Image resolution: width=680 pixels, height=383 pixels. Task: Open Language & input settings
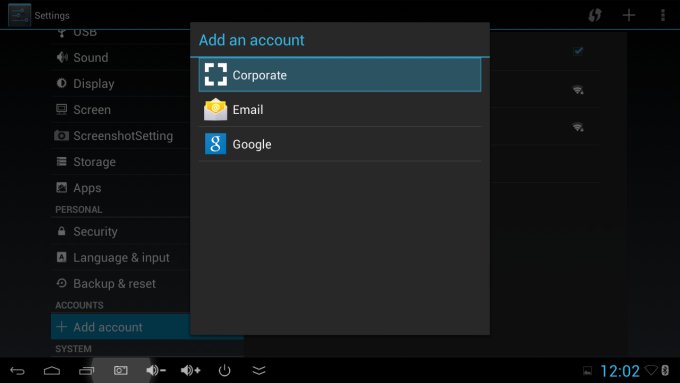121,257
